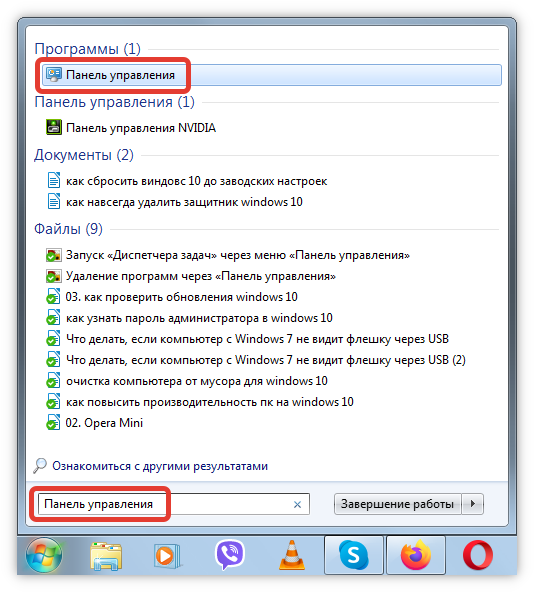Launch VLC media player cone icon
Viewport: 534px width, 592px height.
pos(292,555)
